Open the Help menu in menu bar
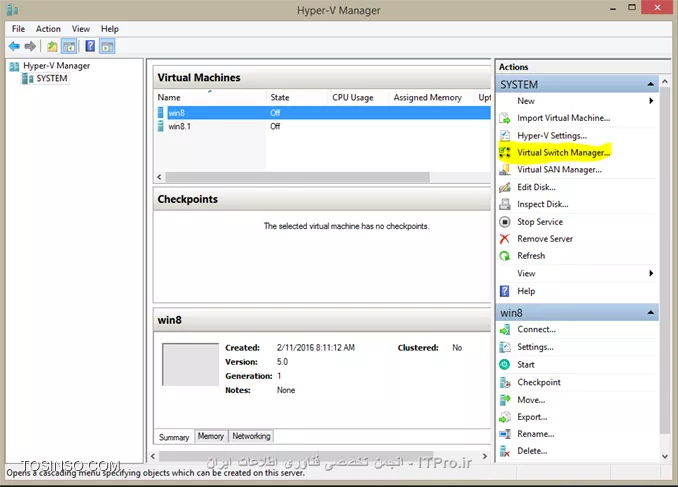Screen dimensions: 678x487 (110, 29)
